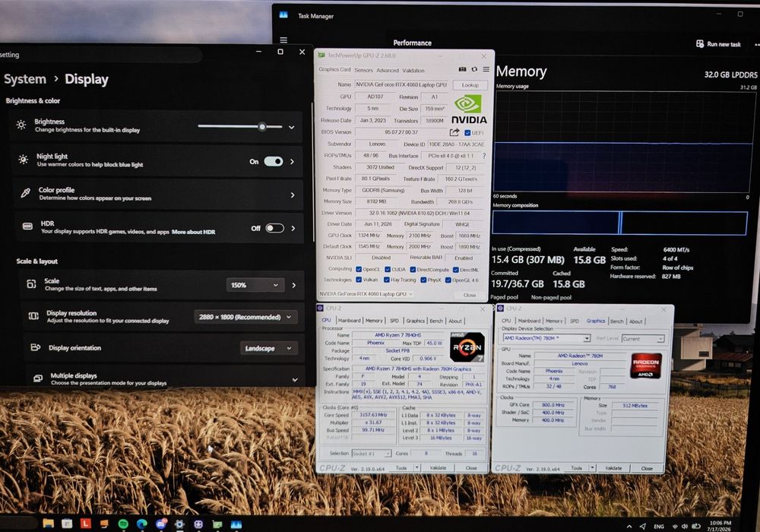
Task: Open the green GPU-Z app on taskbar
Action: (x=217, y=524)
